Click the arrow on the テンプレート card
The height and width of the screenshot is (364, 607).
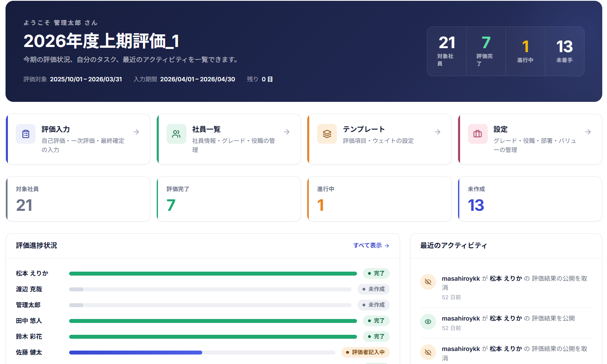(x=438, y=132)
